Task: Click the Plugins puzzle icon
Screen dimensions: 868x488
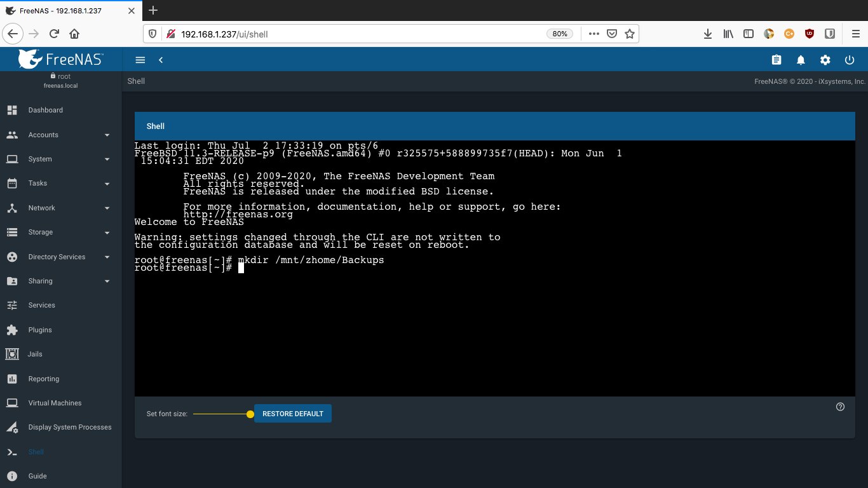Action: [12, 330]
